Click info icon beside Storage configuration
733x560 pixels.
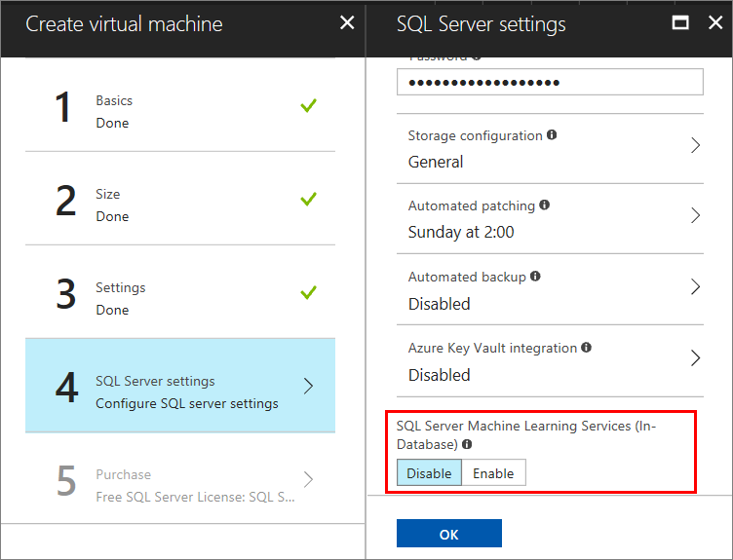point(552,135)
